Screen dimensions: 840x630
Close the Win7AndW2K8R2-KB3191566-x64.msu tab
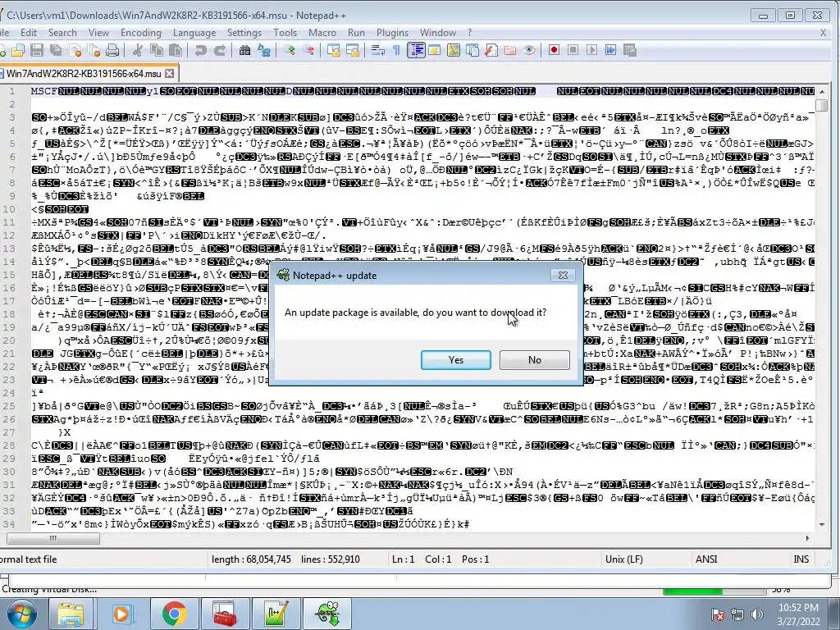[x=169, y=73]
